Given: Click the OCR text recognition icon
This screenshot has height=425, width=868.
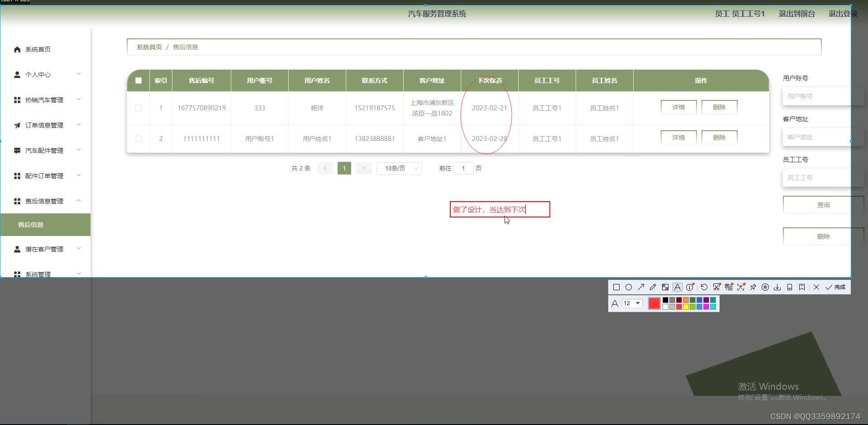Looking at the screenshot, I should (741, 287).
